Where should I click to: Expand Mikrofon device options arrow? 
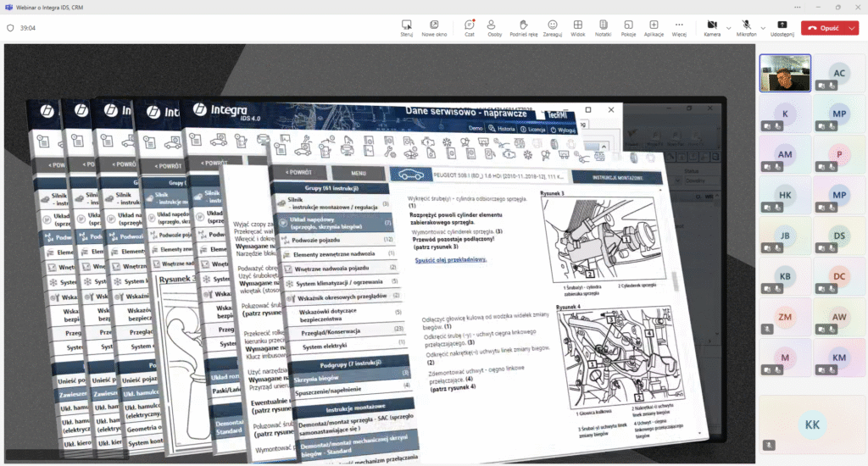(763, 28)
